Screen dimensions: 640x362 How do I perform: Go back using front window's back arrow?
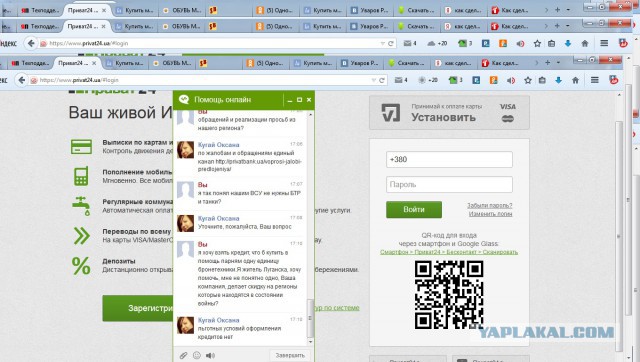pos(22,80)
